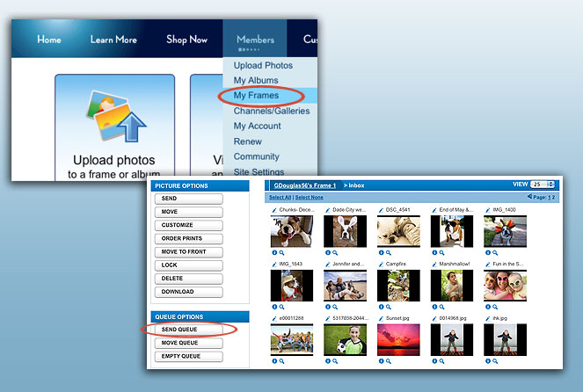The width and height of the screenshot is (583, 392).
Task: Choose My Albums from Members menu
Action: tap(256, 80)
